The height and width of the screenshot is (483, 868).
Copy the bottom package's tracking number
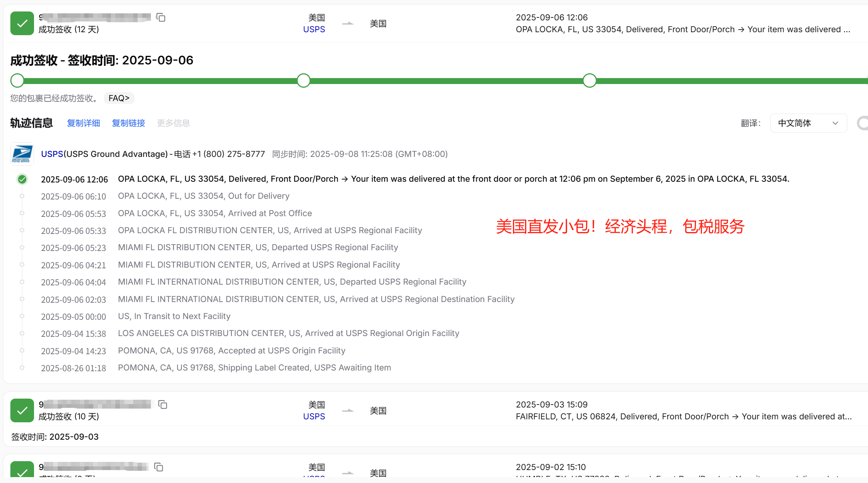[159, 467]
